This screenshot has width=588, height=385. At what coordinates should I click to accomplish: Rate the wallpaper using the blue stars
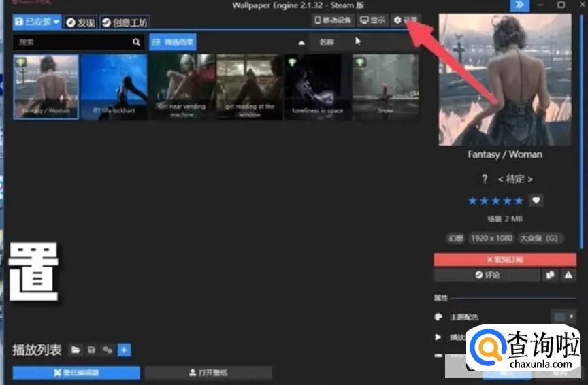click(x=495, y=201)
